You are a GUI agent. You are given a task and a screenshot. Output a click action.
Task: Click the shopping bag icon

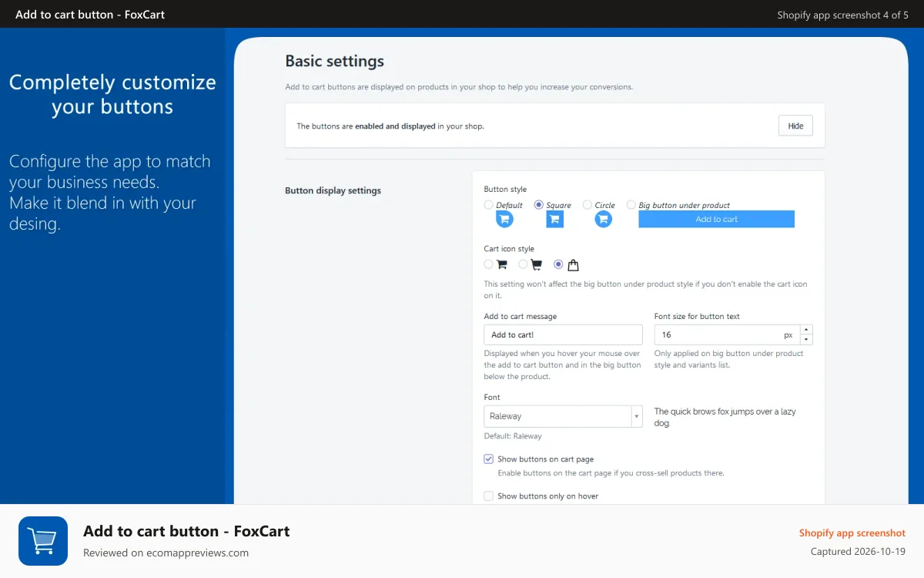coord(573,265)
